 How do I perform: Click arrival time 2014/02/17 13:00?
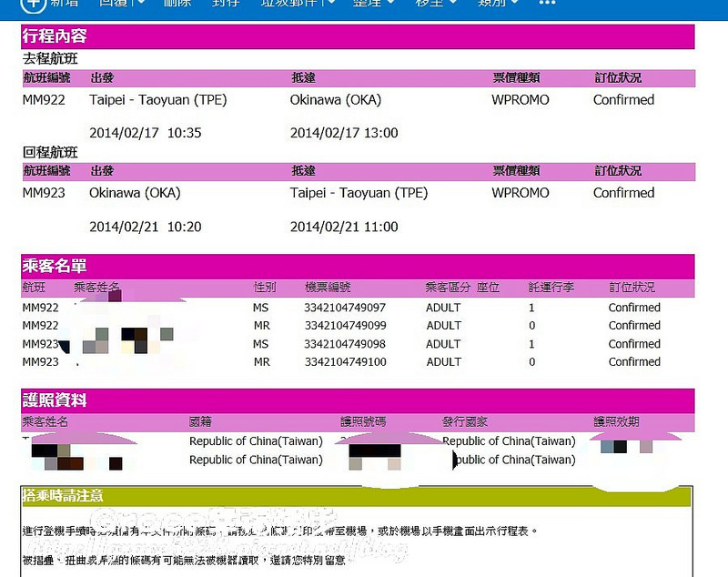(344, 133)
